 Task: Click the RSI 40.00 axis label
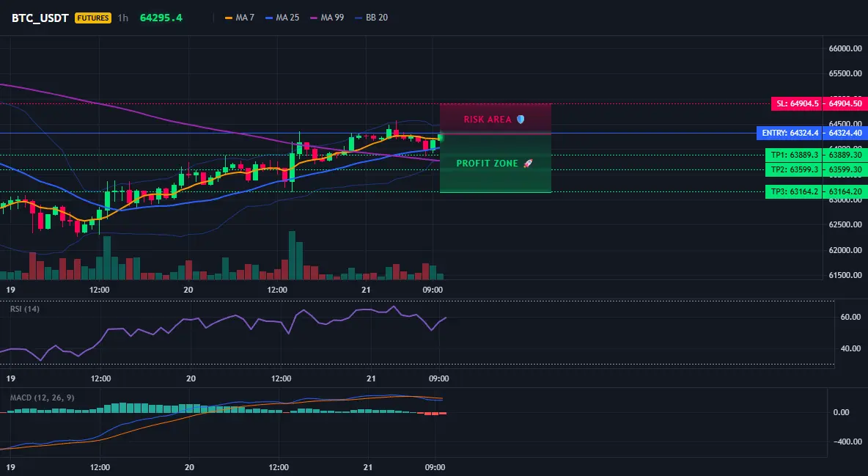coord(851,348)
